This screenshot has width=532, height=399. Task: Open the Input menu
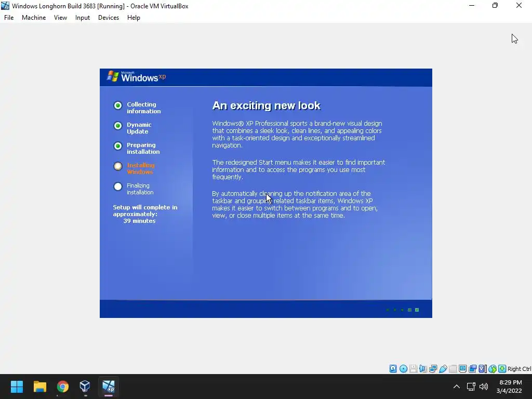[83, 18]
